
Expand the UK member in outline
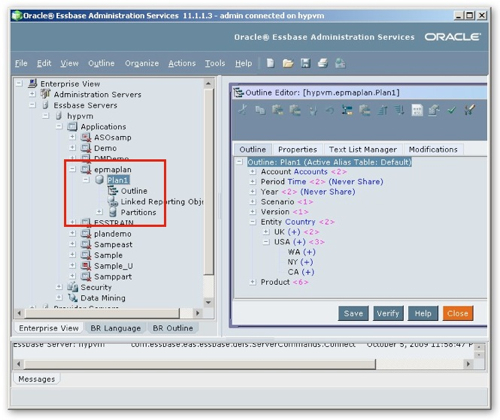(266, 232)
